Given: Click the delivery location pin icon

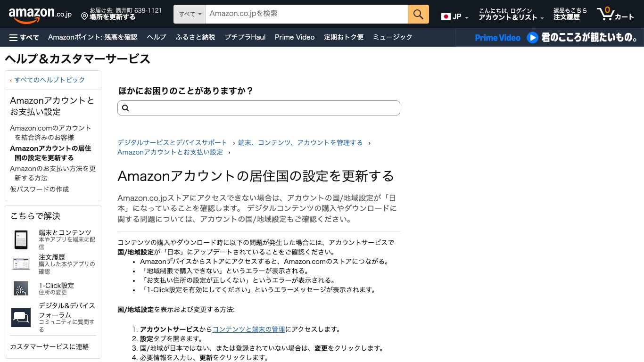Looking at the screenshot, I should (84, 16).
